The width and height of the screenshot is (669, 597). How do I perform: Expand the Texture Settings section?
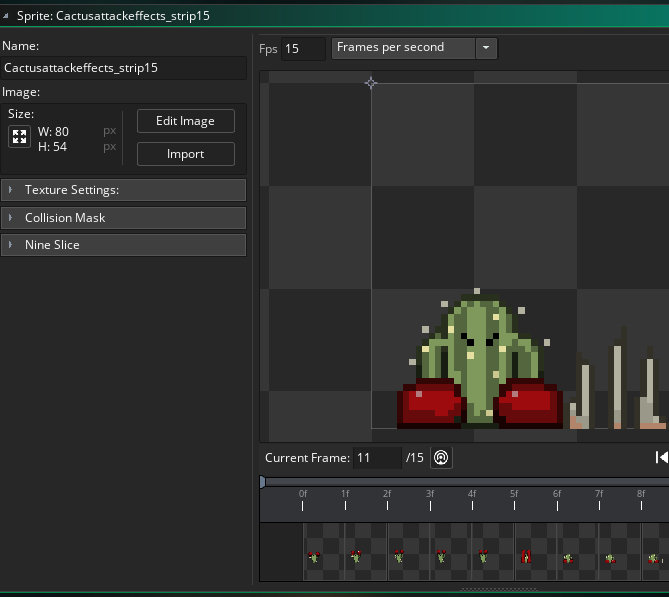[123, 190]
